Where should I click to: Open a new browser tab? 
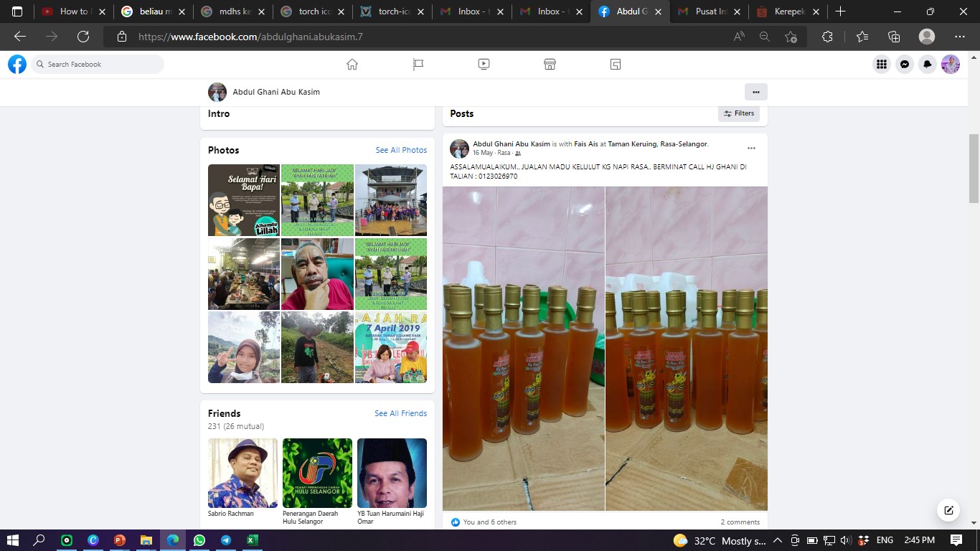point(840,11)
